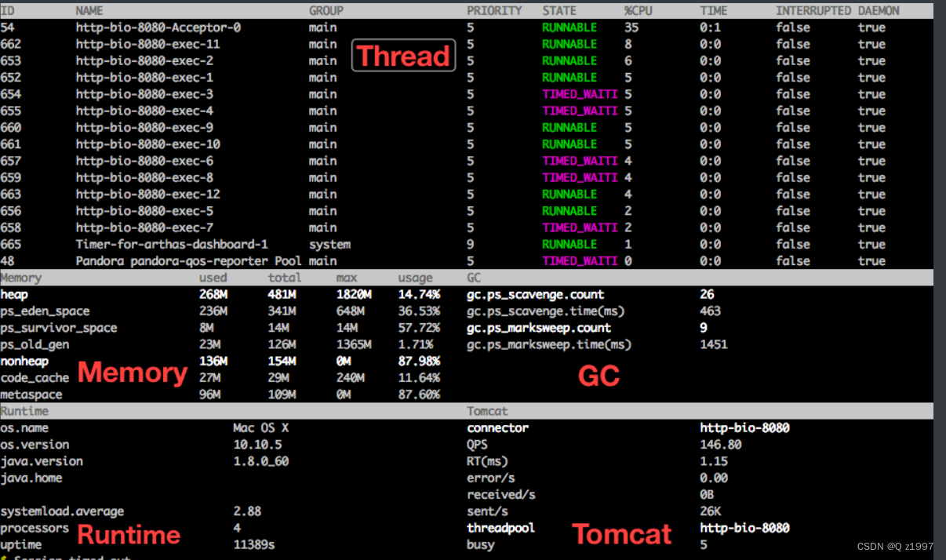Screen dimensions: 946x560
Task: Click thread http-bio-8080-exec-7
Action: tap(144, 228)
